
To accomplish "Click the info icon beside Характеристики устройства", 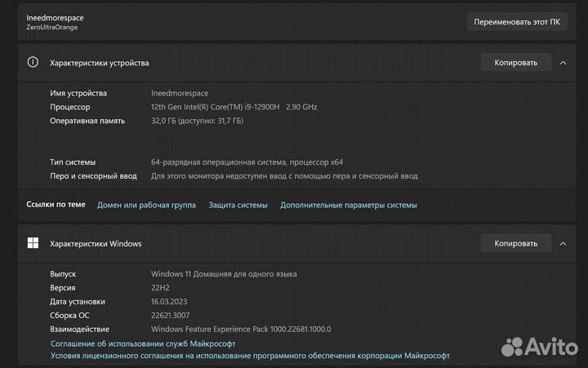I will 33,62.
